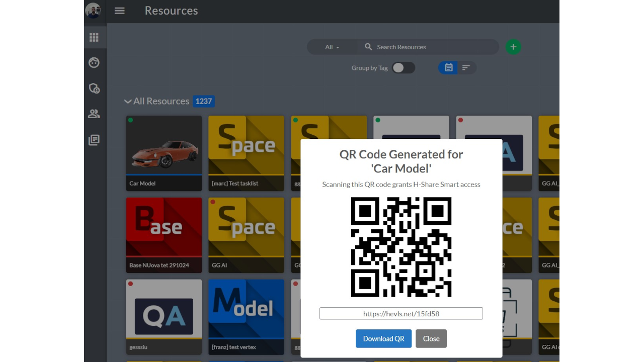Screen dimensions: 644x362
Task: Click the Download QR button
Action: click(384, 338)
